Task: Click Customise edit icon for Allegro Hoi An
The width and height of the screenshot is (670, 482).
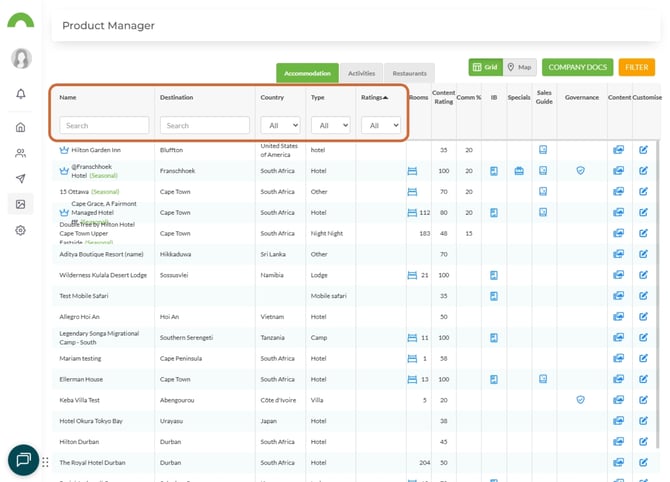Action: click(x=643, y=317)
